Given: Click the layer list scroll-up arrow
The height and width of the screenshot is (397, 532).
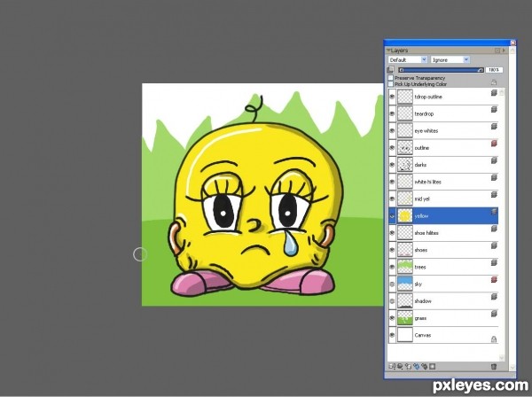Looking at the screenshot, I should (x=502, y=92).
